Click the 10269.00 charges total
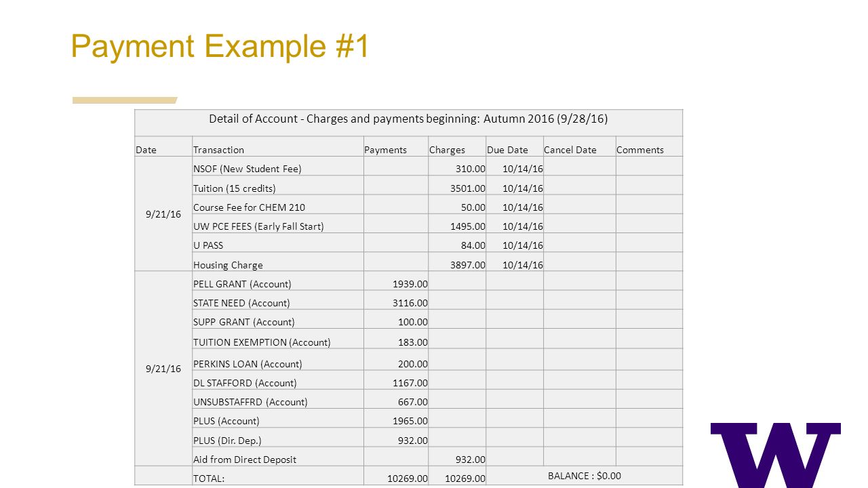The image size is (868, 488). [465, 479]
